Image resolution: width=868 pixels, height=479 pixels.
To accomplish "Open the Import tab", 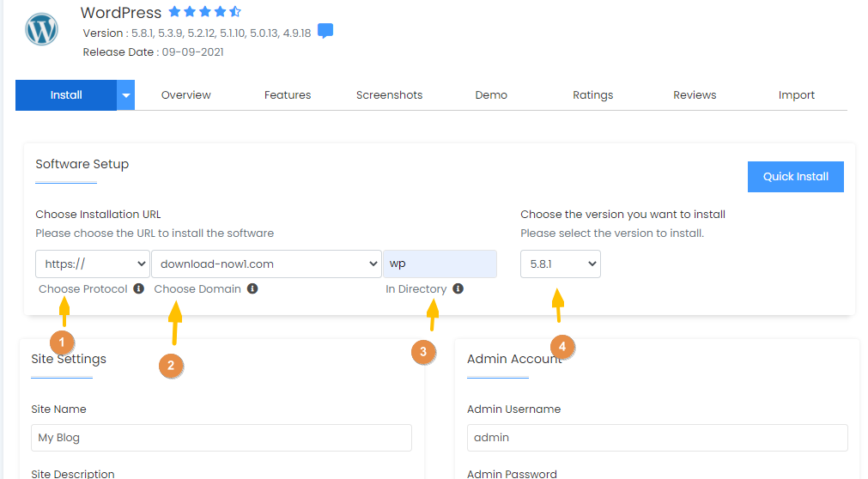I will pyautogui.click(x=797, y=95).
